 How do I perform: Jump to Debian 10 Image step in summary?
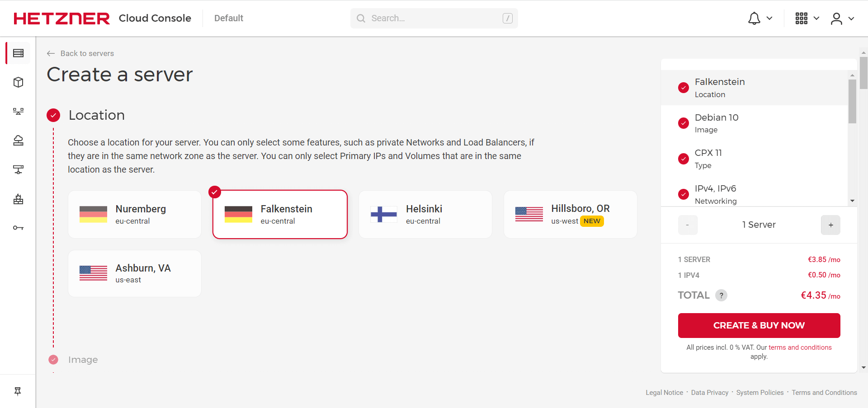coord(717,123)
